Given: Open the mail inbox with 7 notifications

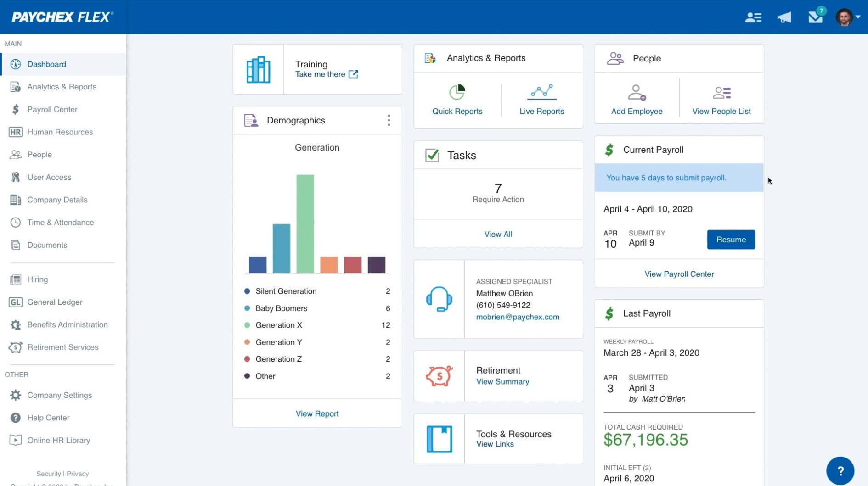Looking at the screenshot, I should point(815,17).
